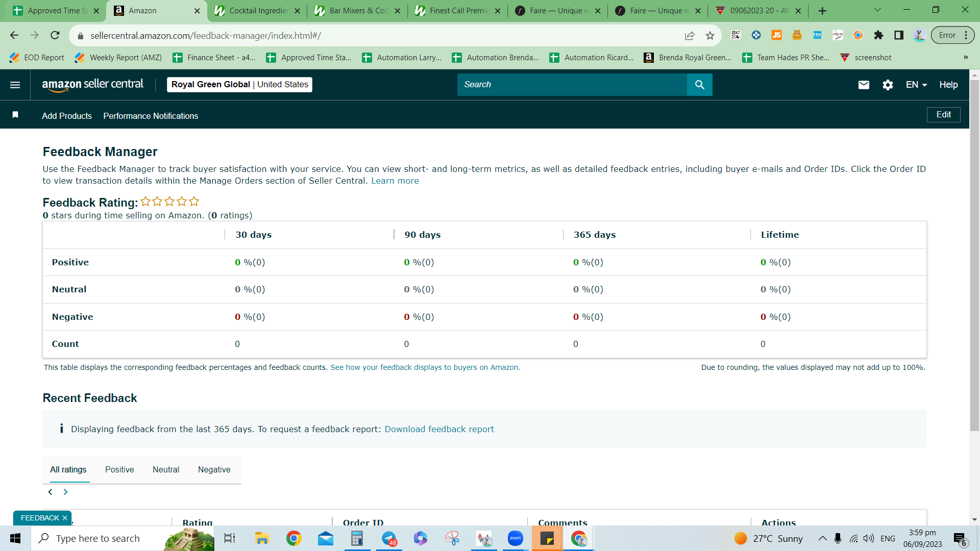Expand the system tray hidden icons
The image size is (980, 551).
(x=822, y=538)
